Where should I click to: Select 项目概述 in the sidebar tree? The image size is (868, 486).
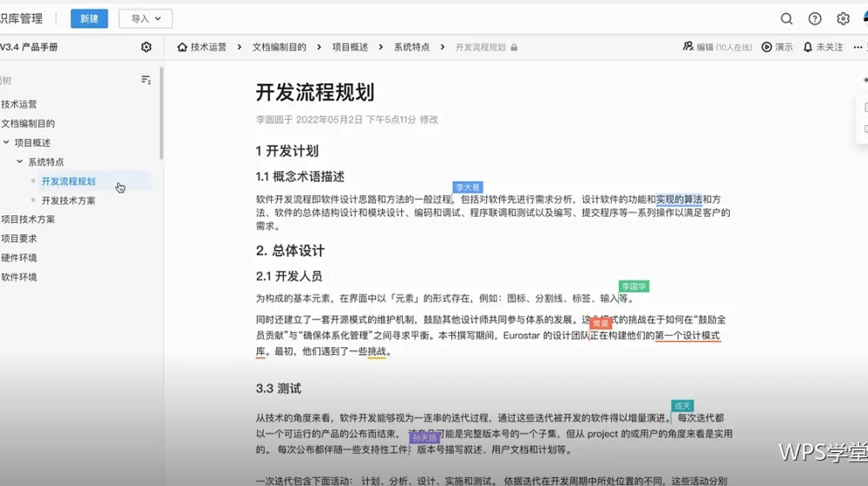(x=32, y=143)
